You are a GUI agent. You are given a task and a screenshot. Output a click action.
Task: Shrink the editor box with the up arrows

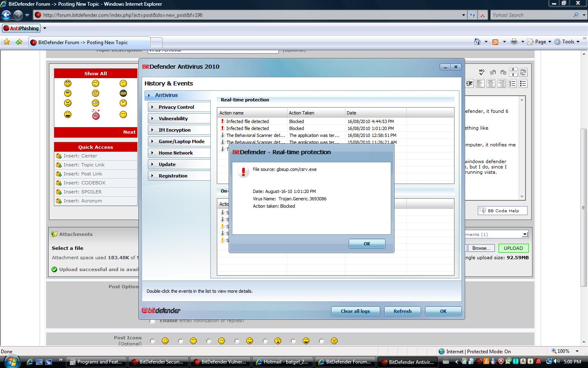click(513, 70)
